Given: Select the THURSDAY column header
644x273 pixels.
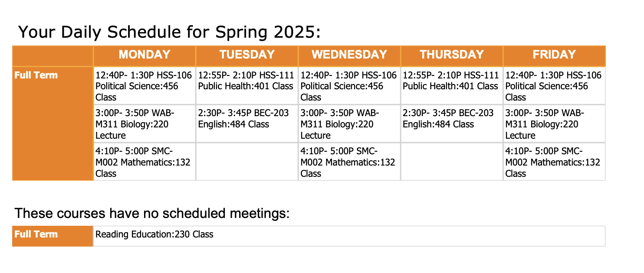Looking at the screenshot, I should tap(452, 55).
